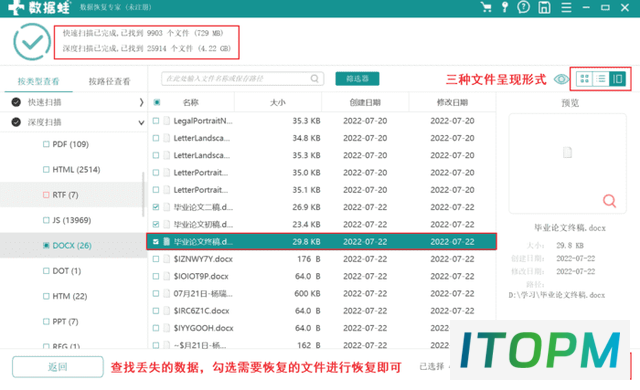This screenshot has width=640, height=390.
Task: Click the file icon of $IYYGOOH.docx
Action: point(166,328)
